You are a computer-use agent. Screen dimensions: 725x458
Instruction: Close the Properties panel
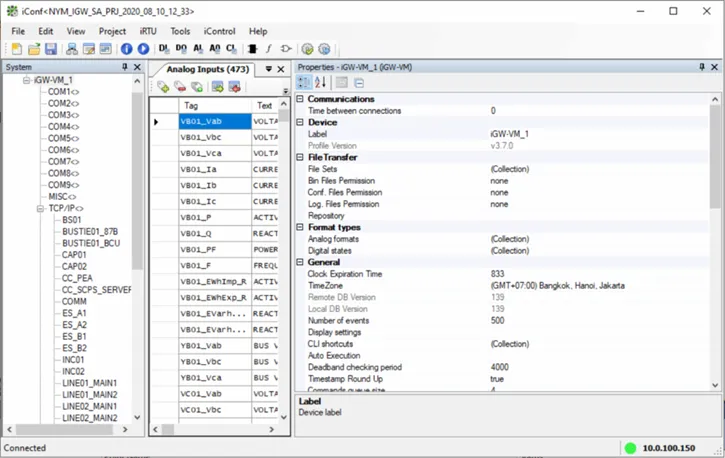pyautogui.click(x=714, y=67)
